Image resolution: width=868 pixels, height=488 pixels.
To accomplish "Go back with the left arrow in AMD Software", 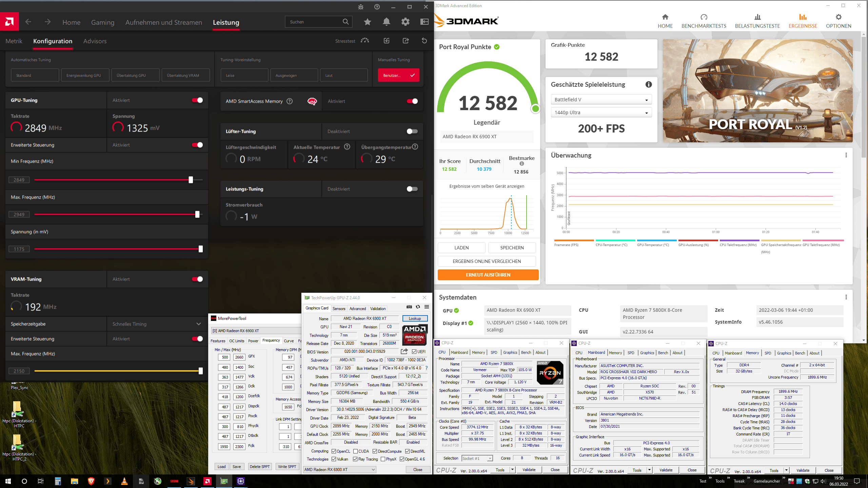I will coord(28,22).
